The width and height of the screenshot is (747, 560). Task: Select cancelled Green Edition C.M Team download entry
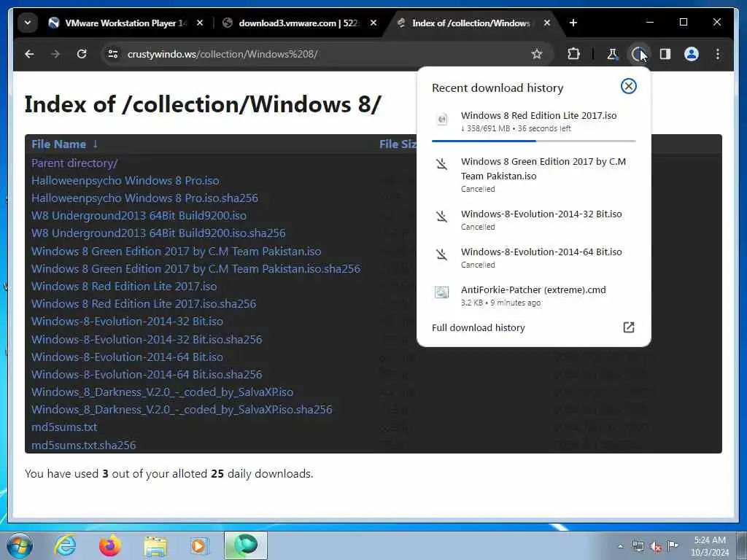tap(533, 174)
